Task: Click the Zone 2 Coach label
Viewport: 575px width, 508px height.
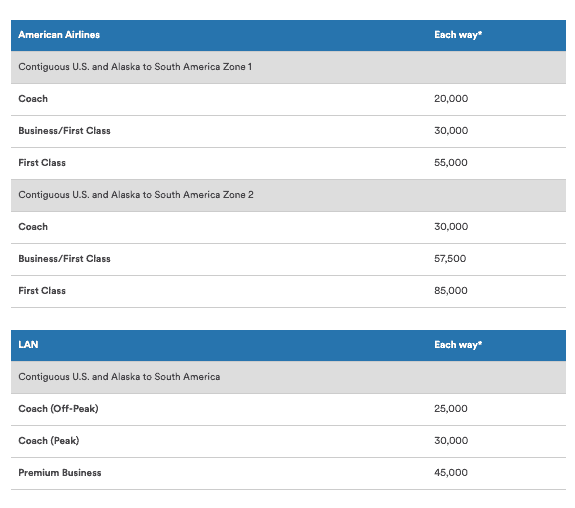Action: pyautogui.click(x=33, y=227)
